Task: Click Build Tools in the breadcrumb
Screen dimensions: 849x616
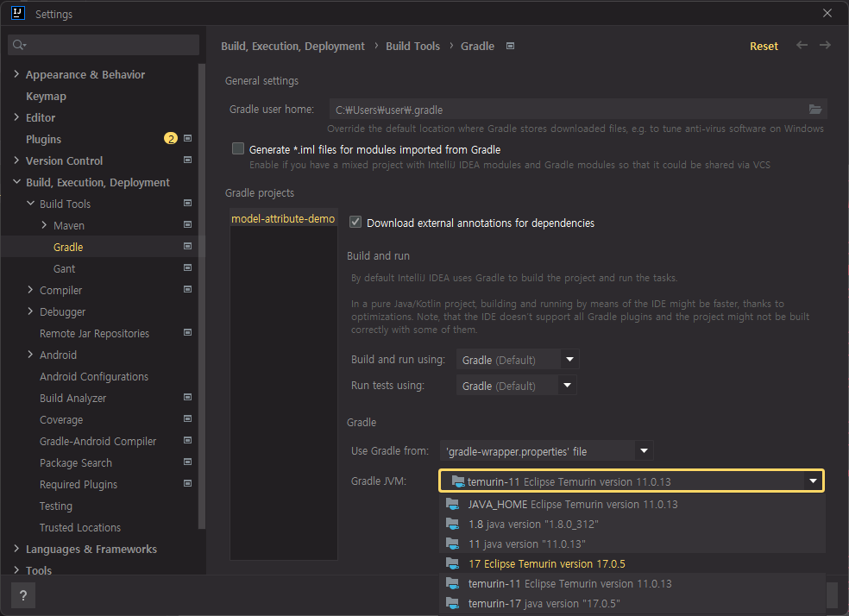Action: [412, 46]
